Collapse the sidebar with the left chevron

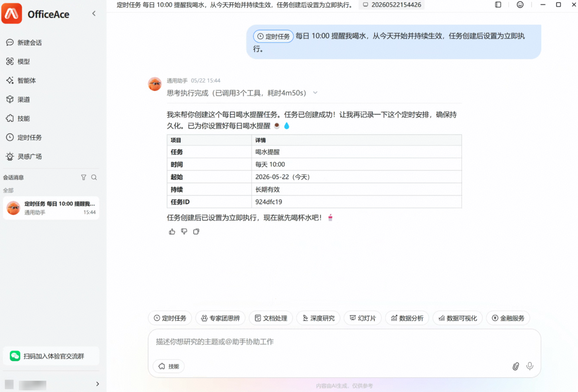pyautogui.click(x=94, y=14)
